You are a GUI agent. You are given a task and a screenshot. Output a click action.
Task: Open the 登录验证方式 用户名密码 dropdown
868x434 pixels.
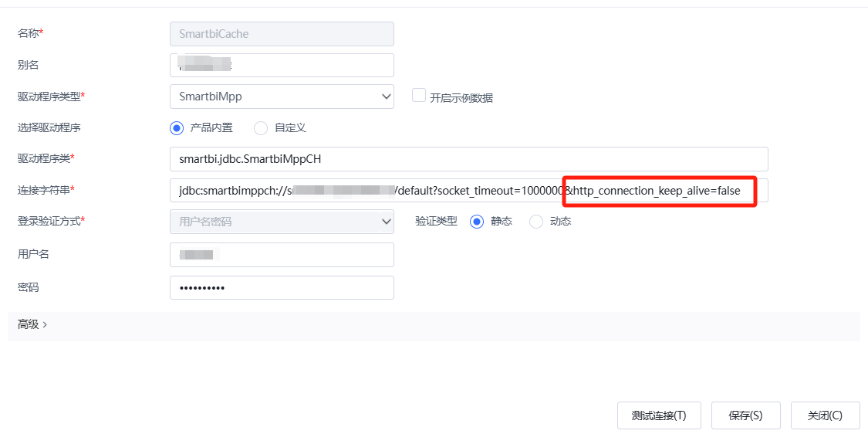[x=282, y=222]
